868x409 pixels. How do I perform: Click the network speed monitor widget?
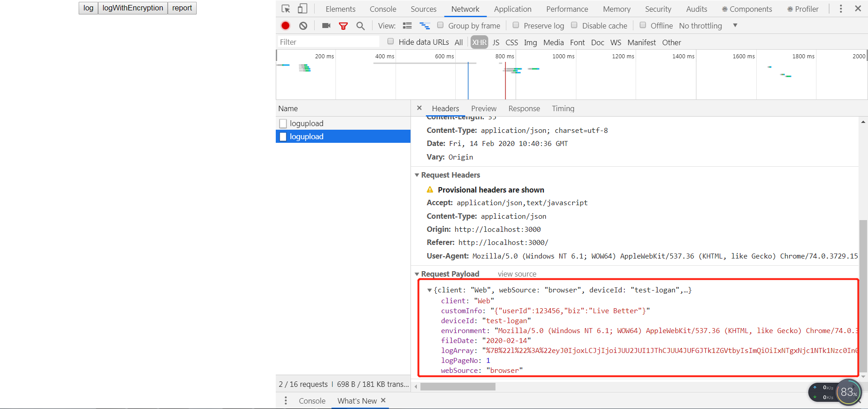tap(823, 392)
